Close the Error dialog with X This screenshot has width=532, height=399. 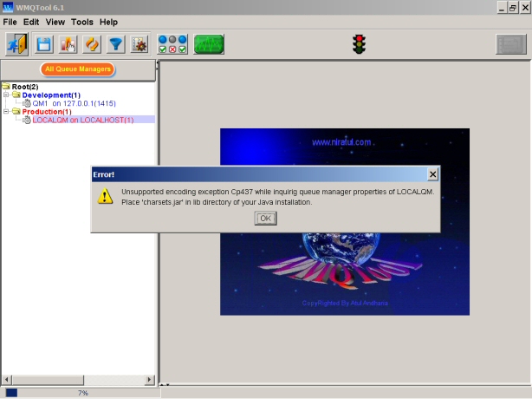pyautogui.click(x=432, y=174)
